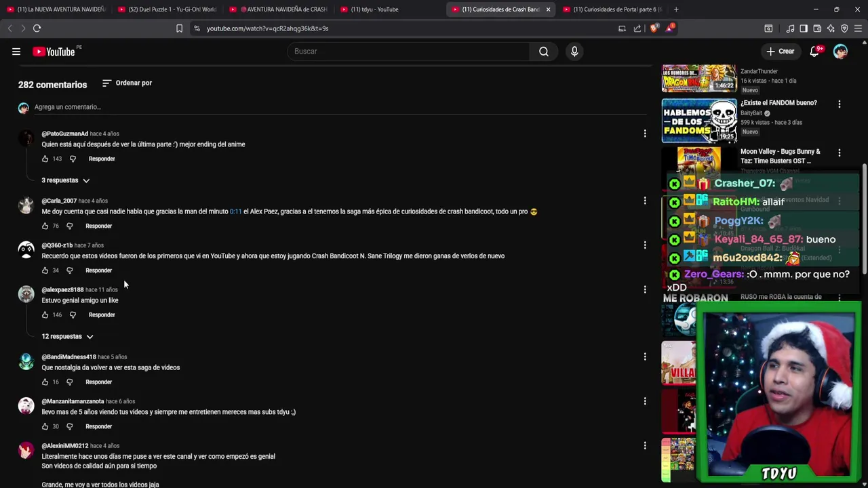868x488 pixels.
Task: Open the Moon Valley Time Busters thumbnail
Action: [699, 160]
